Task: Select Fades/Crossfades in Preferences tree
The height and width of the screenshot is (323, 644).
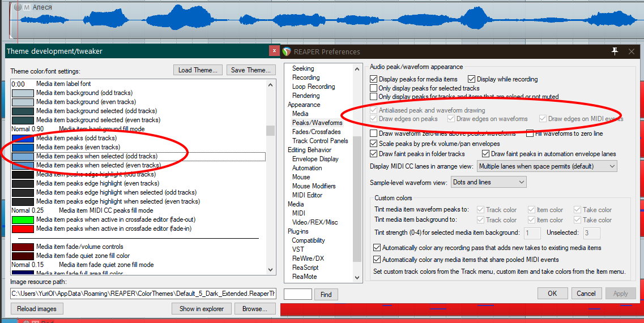Action: pos(316,132)
